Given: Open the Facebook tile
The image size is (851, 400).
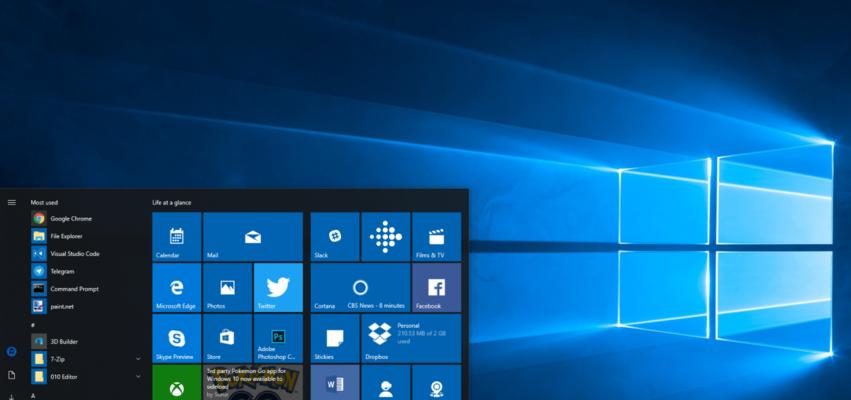Looking at the screenshot, I should (436, 288).
